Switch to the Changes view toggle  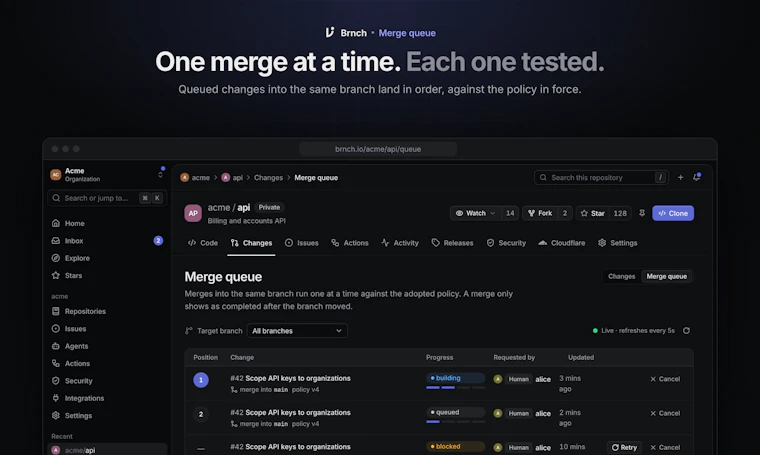(x=621, y=276)
